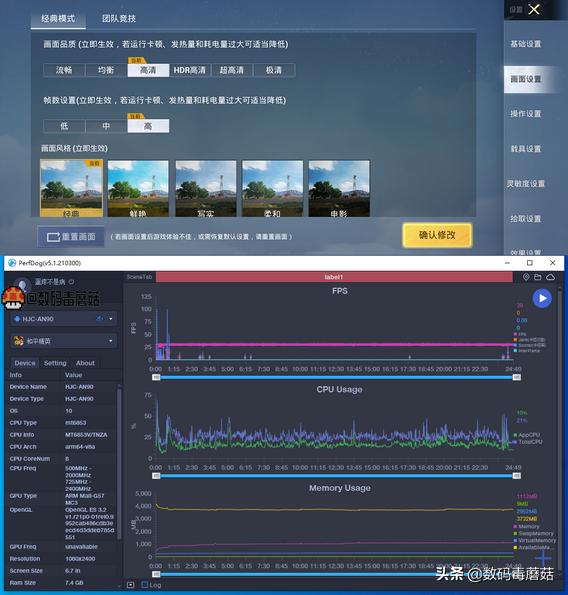Click the PerfDog app logo in title bar
The height and width of the screenshot is (595, 568).
[x=12, y=263]
